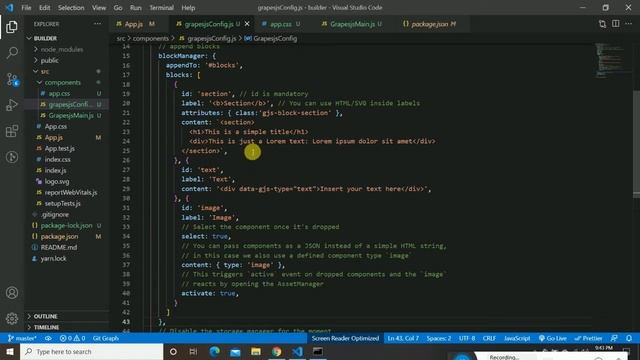The height and width of the screenshot is (360, 640).
Task: Open the Run and Debug view
Action: [12, 105]
